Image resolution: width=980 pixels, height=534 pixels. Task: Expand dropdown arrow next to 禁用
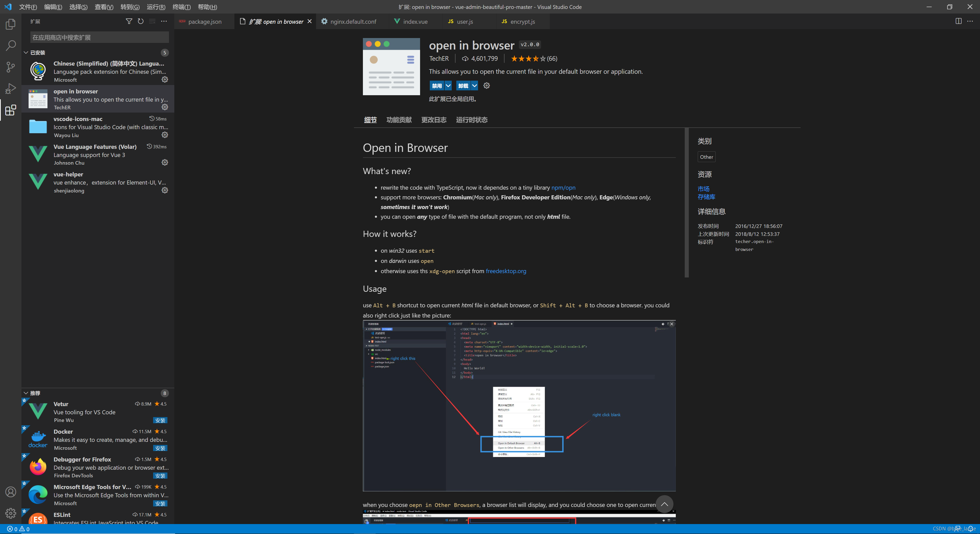(448, 86)
